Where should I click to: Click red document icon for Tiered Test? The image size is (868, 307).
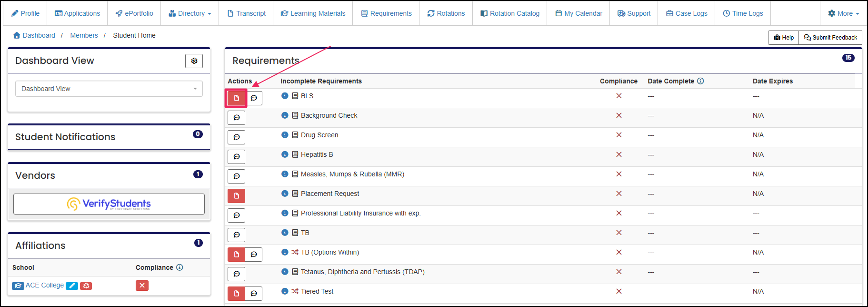point(236,294)
